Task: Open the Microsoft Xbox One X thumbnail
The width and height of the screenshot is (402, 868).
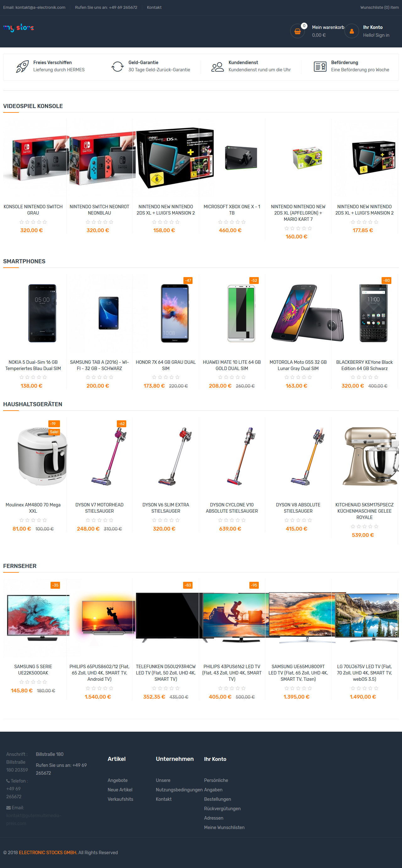Action: point(241,158)
